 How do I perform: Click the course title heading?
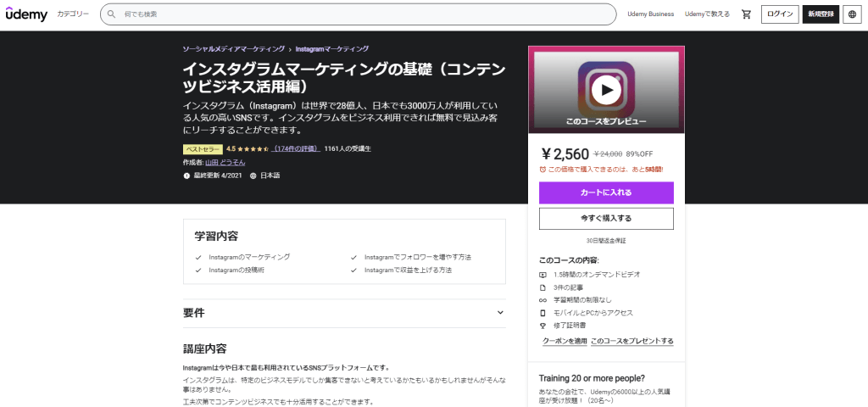click(x=344, y=77)
